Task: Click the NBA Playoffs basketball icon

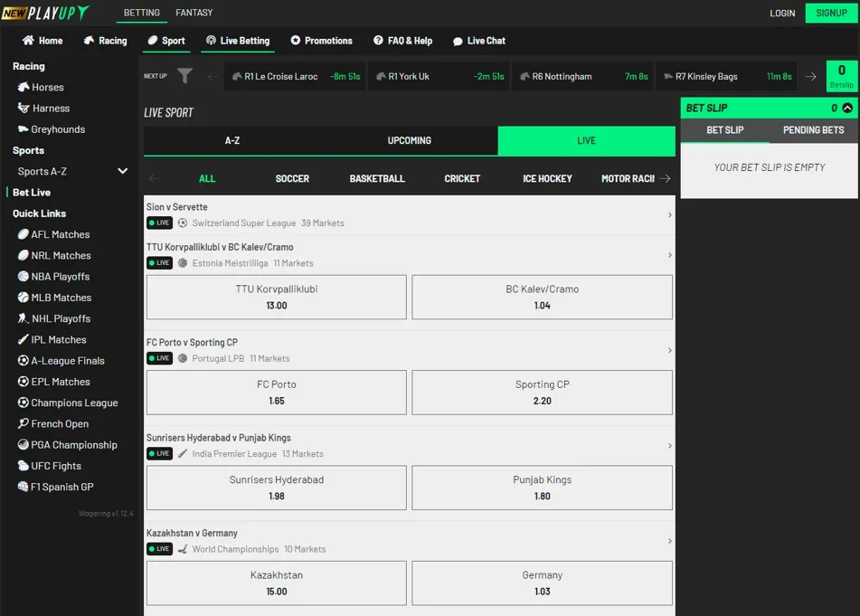Action: coord(23,277)
